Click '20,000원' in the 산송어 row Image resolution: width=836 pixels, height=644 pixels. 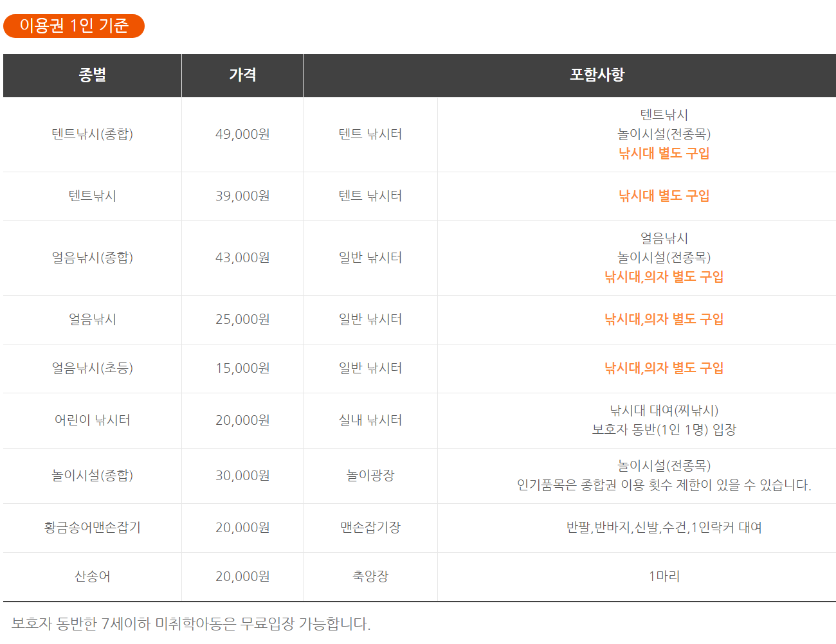[x=242, y=577]
